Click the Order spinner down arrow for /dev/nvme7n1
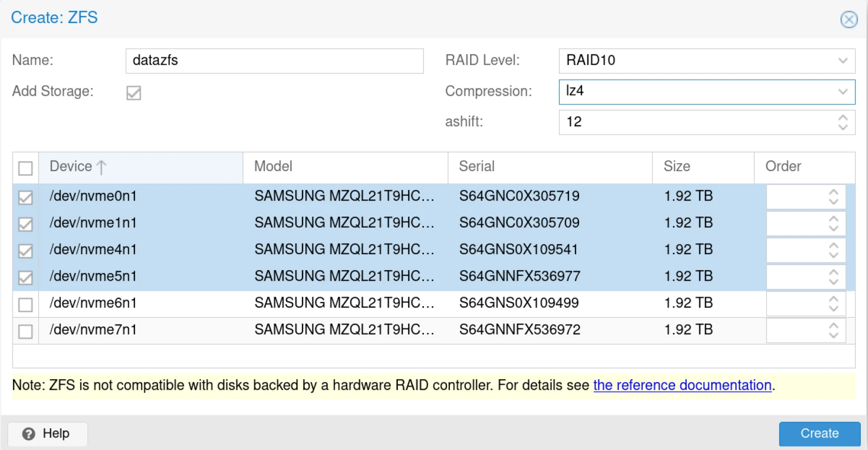Screen dimensions: 868x450 pyautogui.click(x=833, y=334)
